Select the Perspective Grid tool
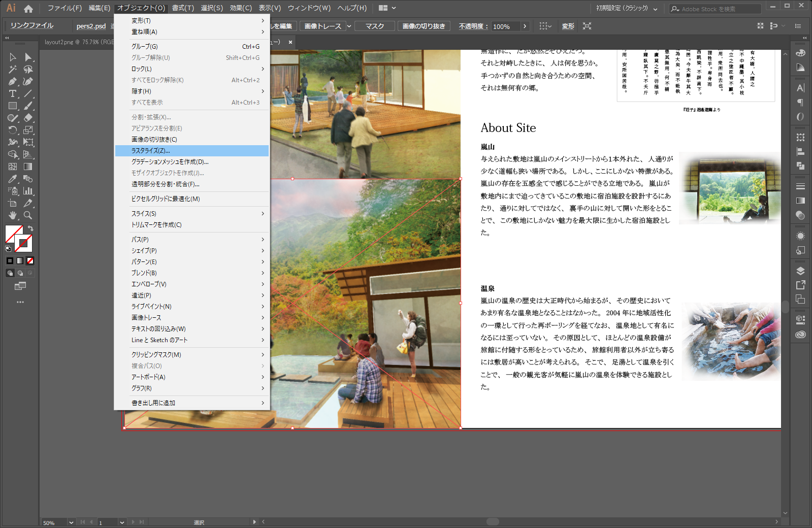The image size is (812, 528). point(28,154)
